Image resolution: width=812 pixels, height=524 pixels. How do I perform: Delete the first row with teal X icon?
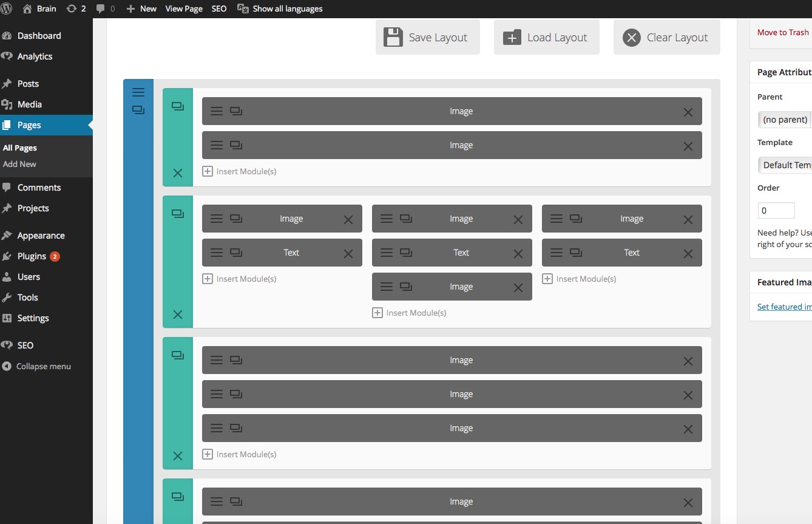pos(178,173)
